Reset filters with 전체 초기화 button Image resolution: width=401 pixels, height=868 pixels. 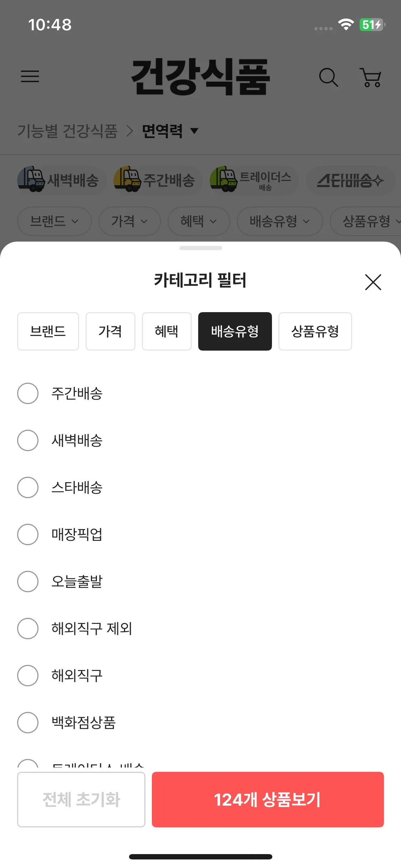click(81, 800)
